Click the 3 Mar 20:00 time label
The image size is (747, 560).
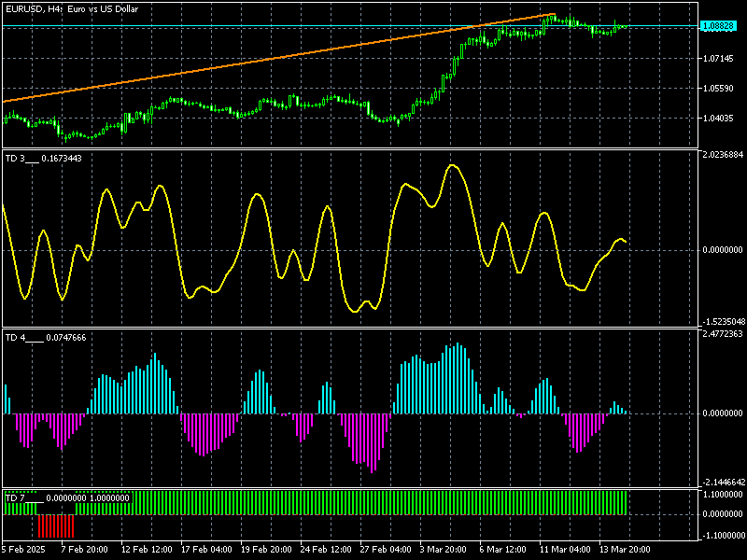[x=443, y=549]
